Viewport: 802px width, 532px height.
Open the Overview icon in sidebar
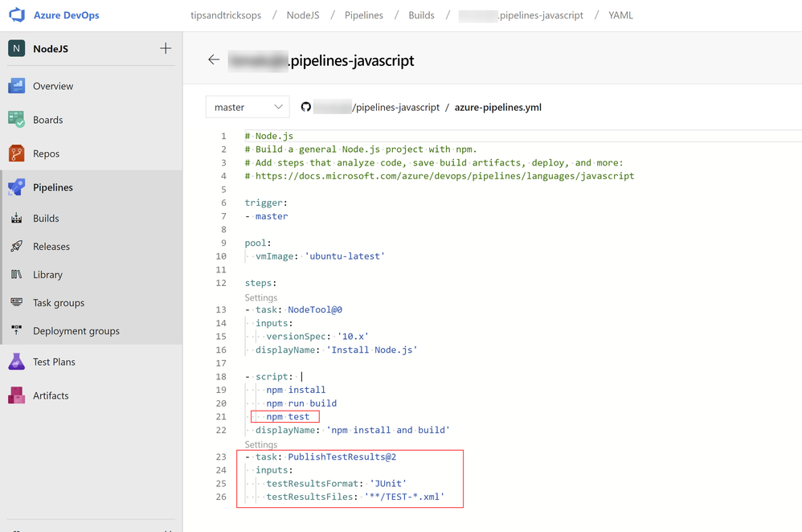[16, 86]
